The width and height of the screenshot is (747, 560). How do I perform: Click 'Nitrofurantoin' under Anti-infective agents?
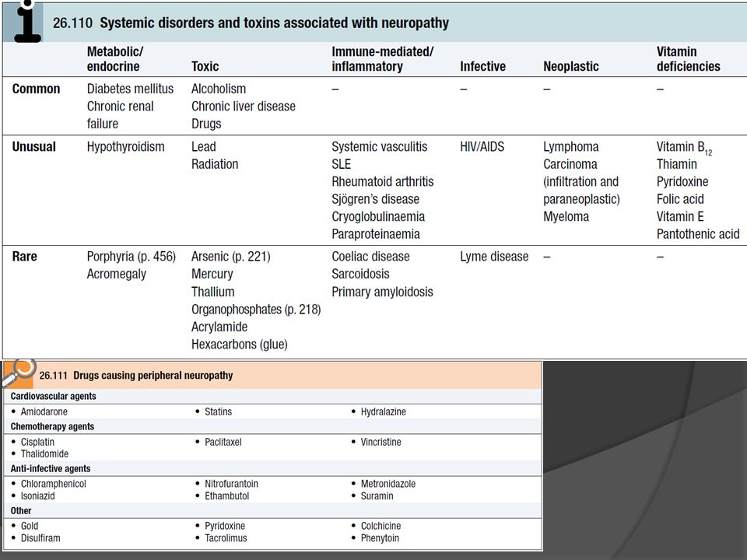point(232,484)
